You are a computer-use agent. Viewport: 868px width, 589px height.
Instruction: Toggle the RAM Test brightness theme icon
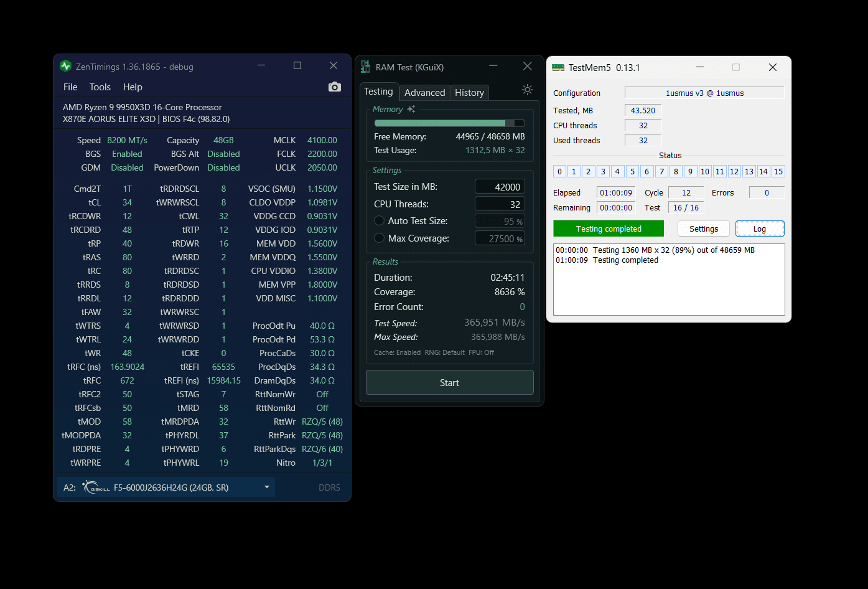click(x=528, y=90)
